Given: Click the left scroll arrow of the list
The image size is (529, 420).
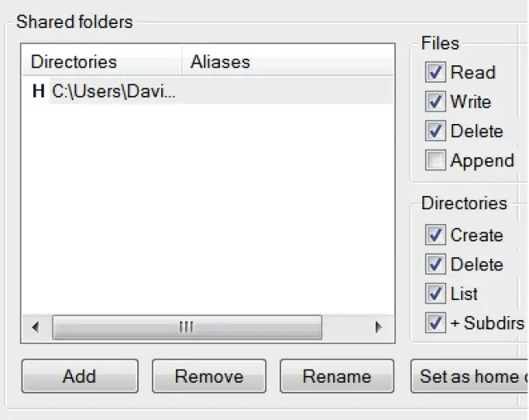Looking at the screenshot, I should (x=36, y=327).
